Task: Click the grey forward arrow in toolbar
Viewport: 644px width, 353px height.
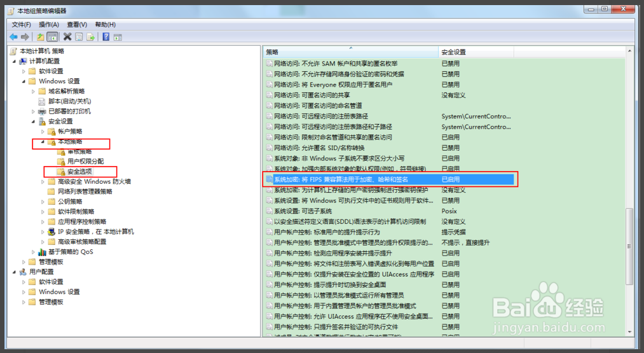Action: pyautogui.click(x=25, y=37)
